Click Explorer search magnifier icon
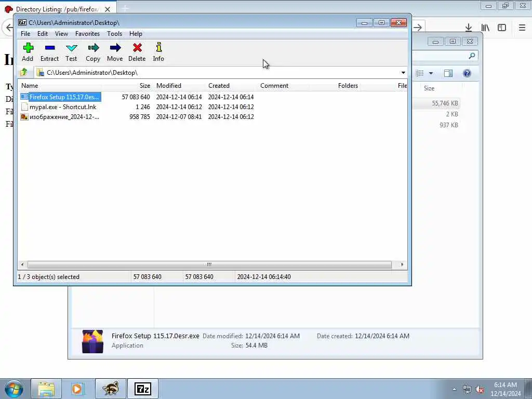Image resolution: width=532 pixels, height=399 pixels. click(x=472, y=56)
